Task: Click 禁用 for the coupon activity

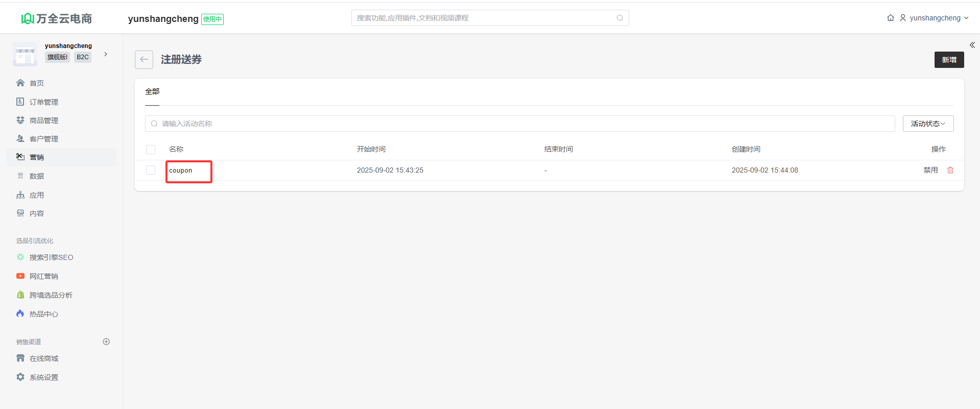Action: pyautogui.click(x=930, y=170)
